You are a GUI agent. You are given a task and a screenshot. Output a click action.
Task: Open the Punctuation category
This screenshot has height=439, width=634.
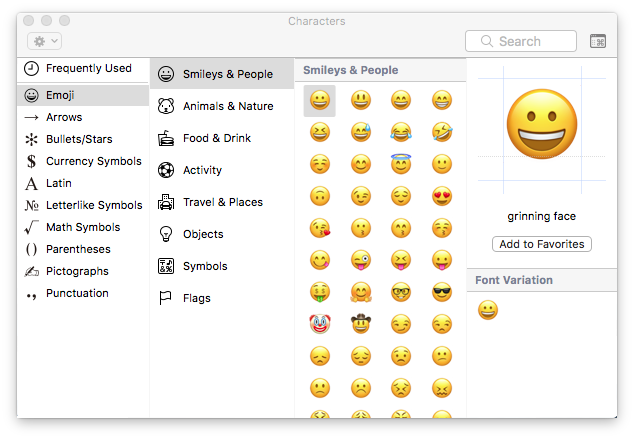(x=83, y=293)
